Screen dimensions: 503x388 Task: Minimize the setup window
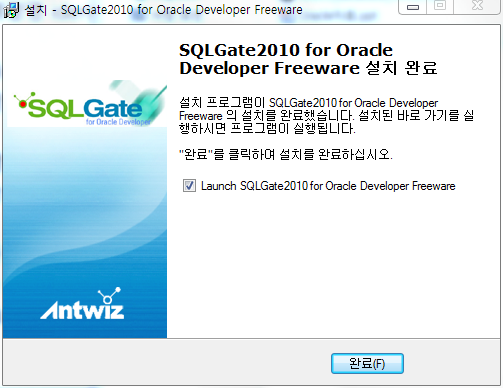coord(413,7)
